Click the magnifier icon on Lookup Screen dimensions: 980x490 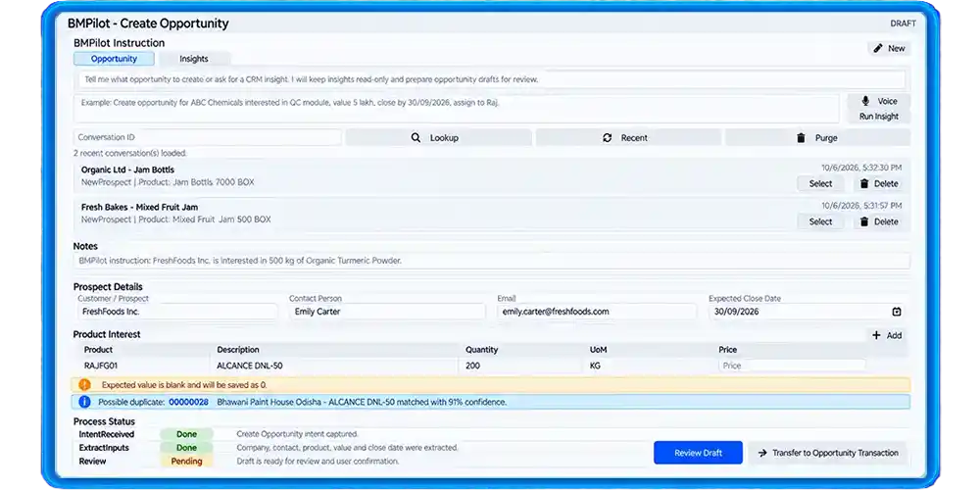[x=416, y=137]
